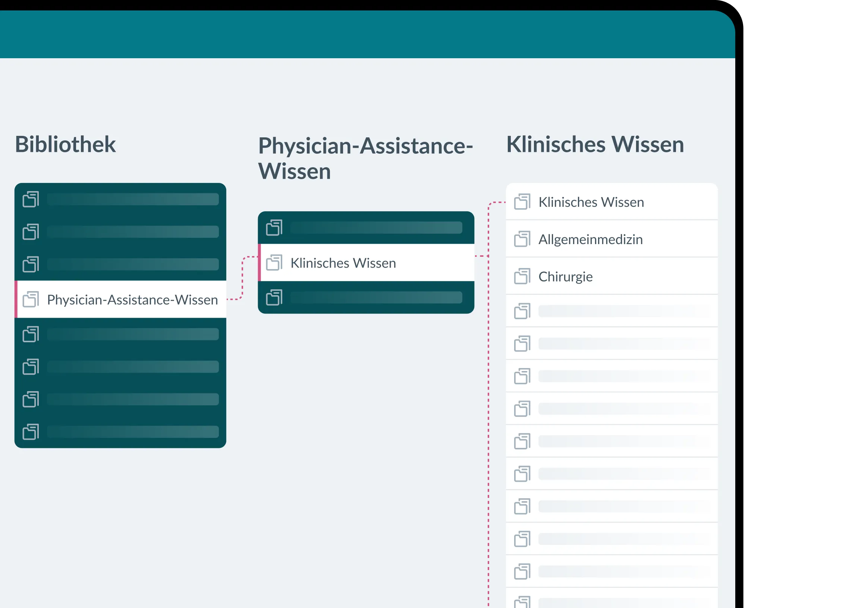Click the large Klinisches Wissen column heading
868x608 pixels.
[x=595, y=144]
